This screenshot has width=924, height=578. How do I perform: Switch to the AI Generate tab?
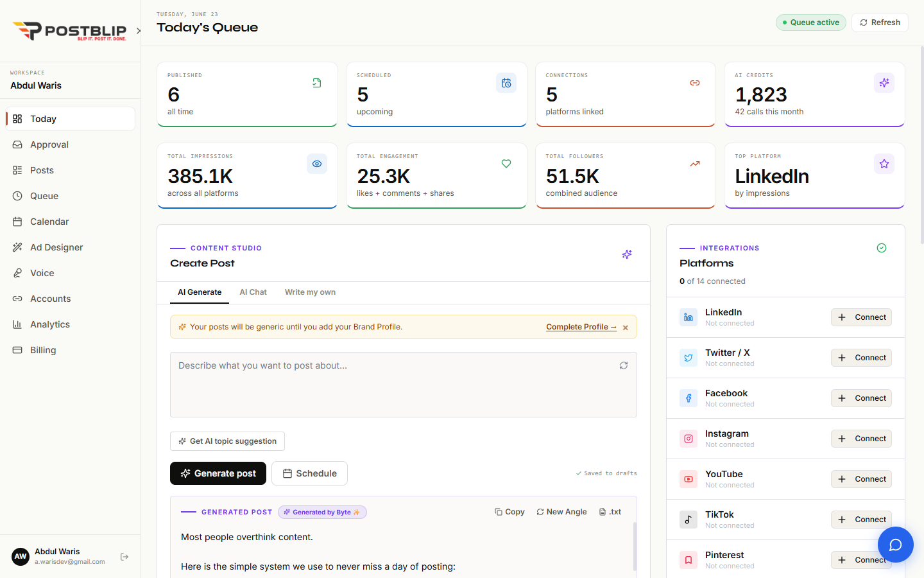[x=200, y=292]
